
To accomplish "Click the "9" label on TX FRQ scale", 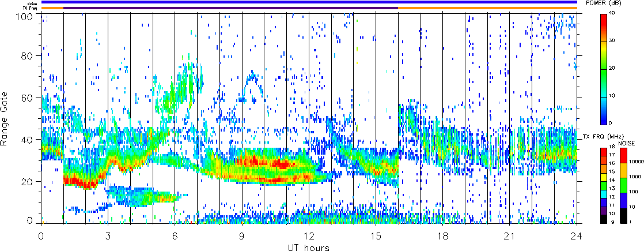I will click(613, 222).
